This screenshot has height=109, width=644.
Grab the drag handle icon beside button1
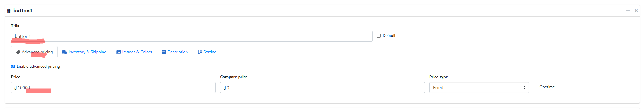click(x=9, y=11)
